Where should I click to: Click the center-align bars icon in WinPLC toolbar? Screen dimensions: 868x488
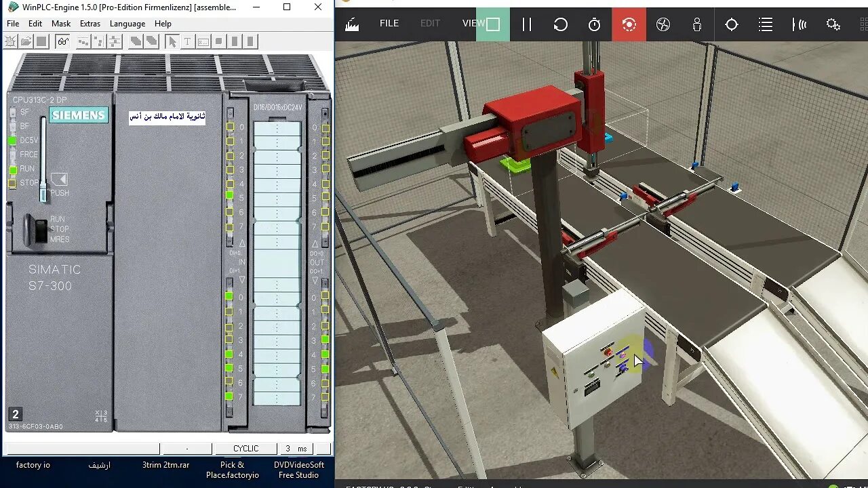[115, 41]
